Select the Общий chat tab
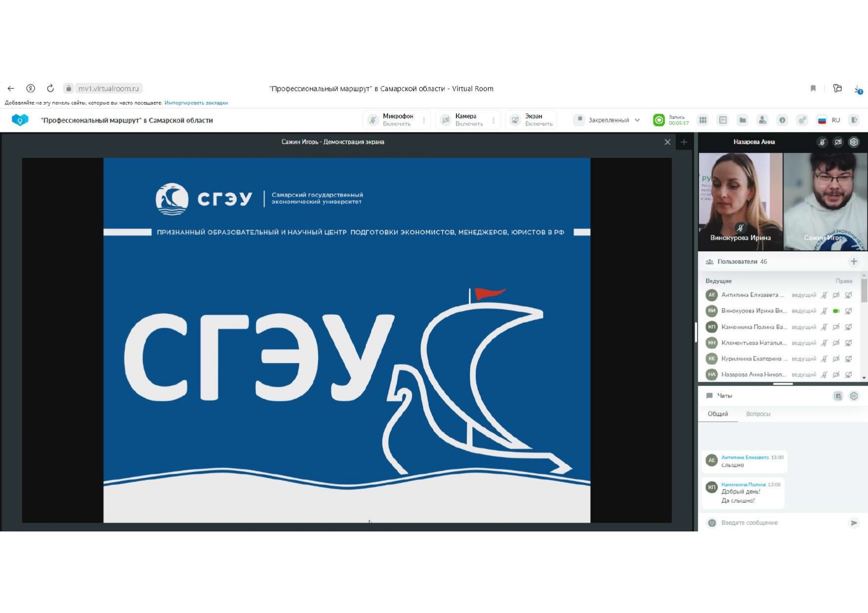This screenshot has height=613, width=868. [x=718, y=414]
